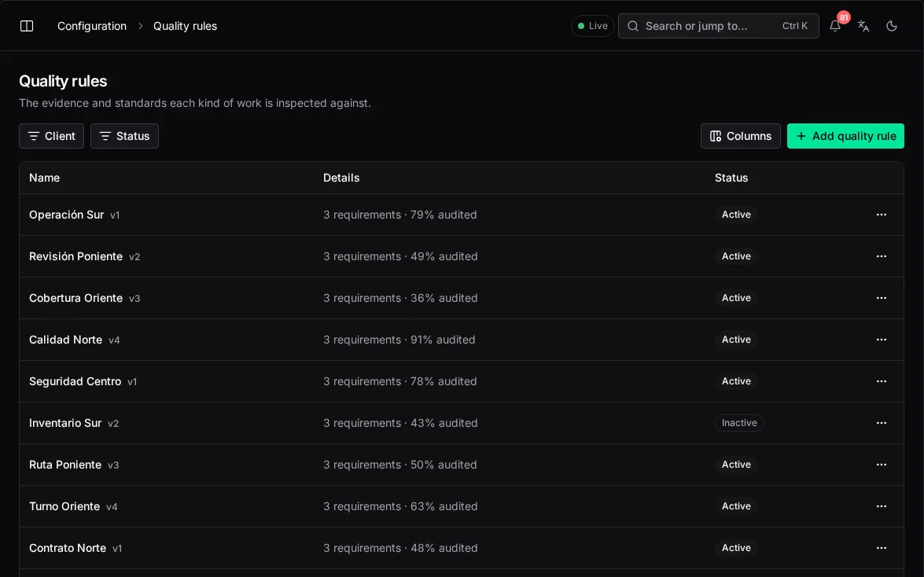Click the Details column header
The height and width of the screenshot is (577, 924).
[341, 178]
